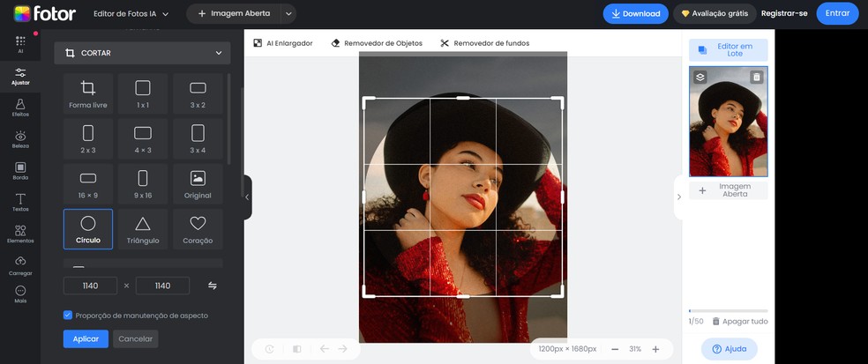
Task: Open the Editor em Lote button
Action: (x=728, y=49)
